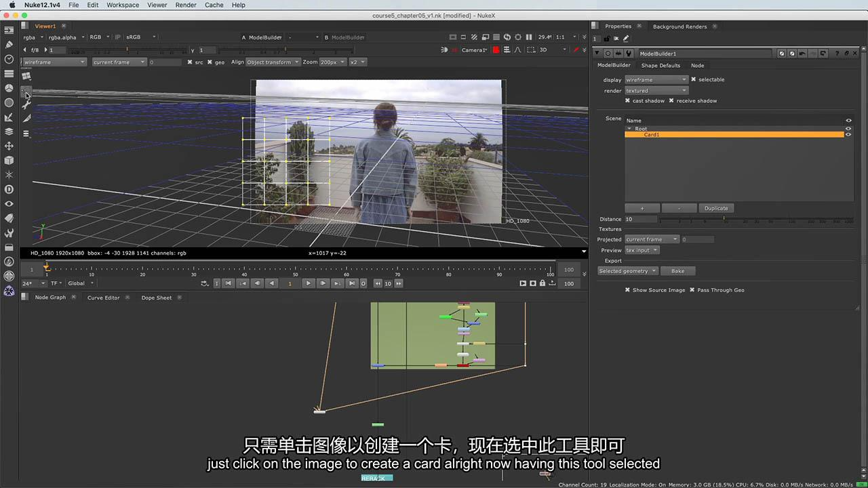Image resolution: width=868 pixels, height=488 pixels.
Task: Click the render flipbook icon on timeline
Action: pyautogui.click(x=523, y=283)
